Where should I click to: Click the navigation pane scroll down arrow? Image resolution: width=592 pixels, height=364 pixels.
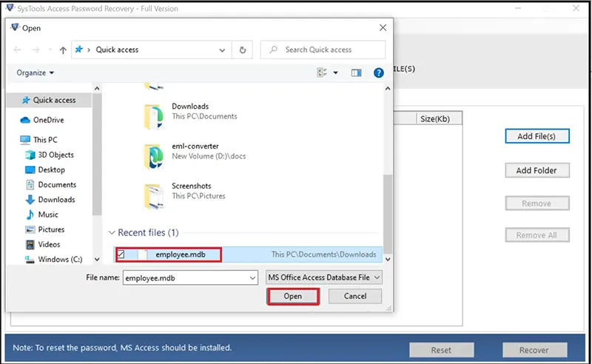tap(97, 260)
